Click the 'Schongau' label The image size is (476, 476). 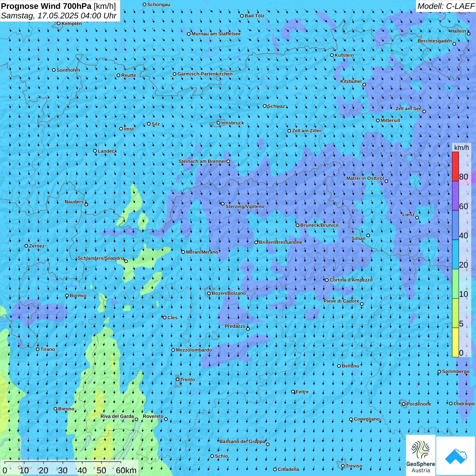point(159,4)
